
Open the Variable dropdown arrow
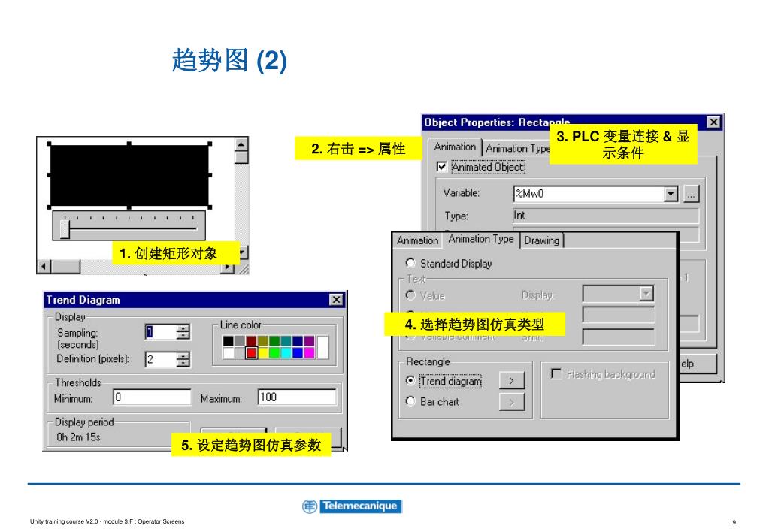tap(671, 194)
